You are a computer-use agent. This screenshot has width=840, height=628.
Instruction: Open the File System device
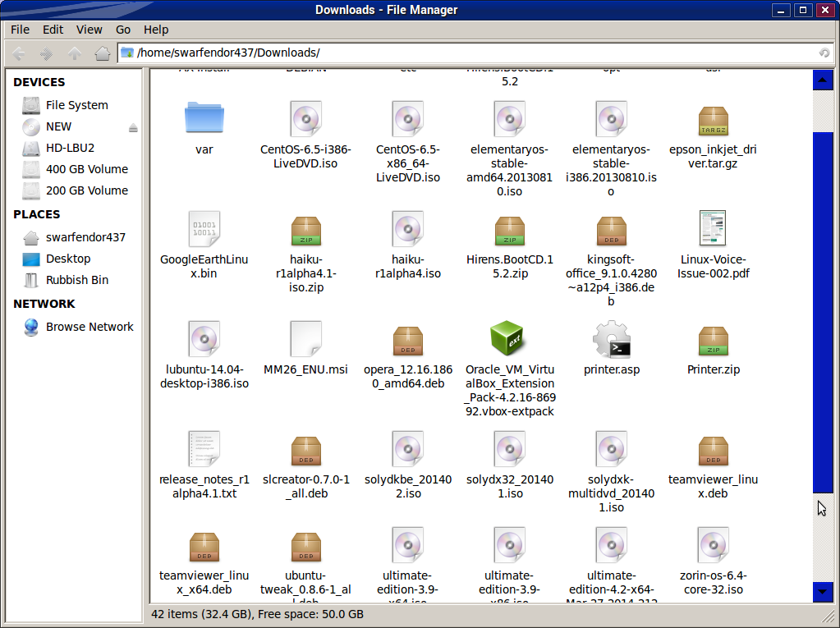tap(76, 105)
